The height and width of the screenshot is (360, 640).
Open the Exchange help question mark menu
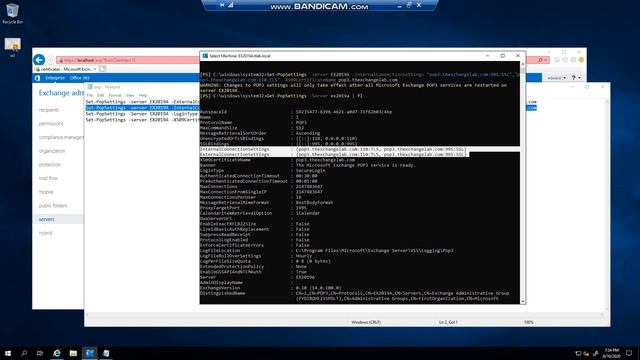pos(576,78)
